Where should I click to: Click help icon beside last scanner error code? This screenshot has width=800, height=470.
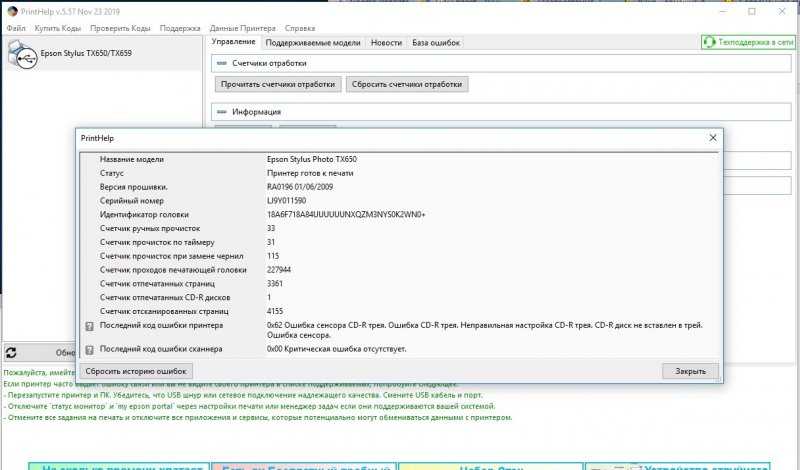(91, 348)
